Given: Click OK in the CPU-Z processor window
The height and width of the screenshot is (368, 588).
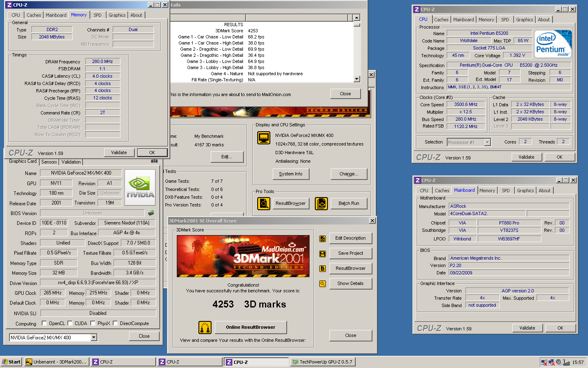Looking at the screenshot, I should click(x=559, y=157).
